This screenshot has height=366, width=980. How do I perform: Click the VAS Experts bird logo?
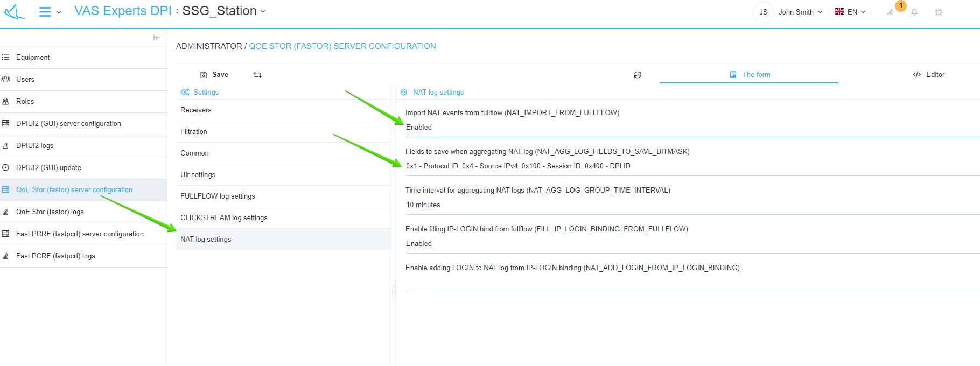tap(15, 12)
